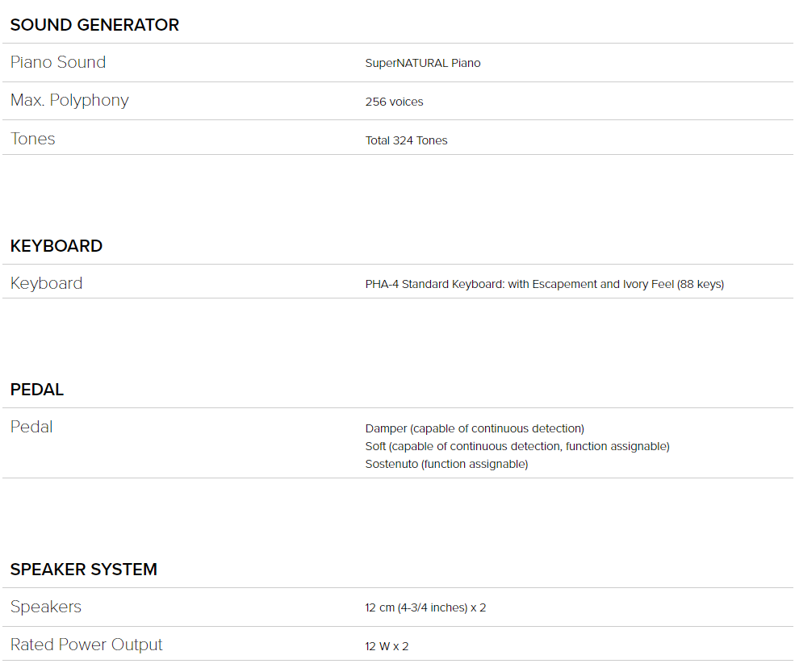Select the Keyboard row label
The image size is (795, 672).
click(x=46, y=283)
